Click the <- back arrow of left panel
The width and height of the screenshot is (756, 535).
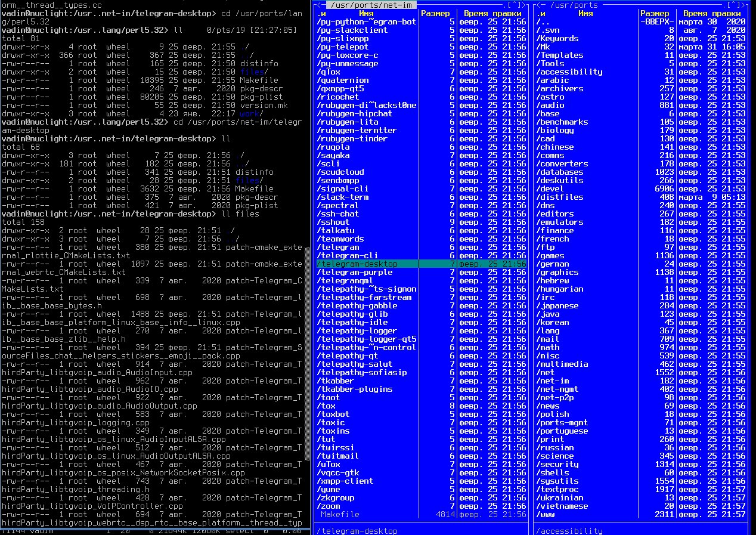pos(321,5)
